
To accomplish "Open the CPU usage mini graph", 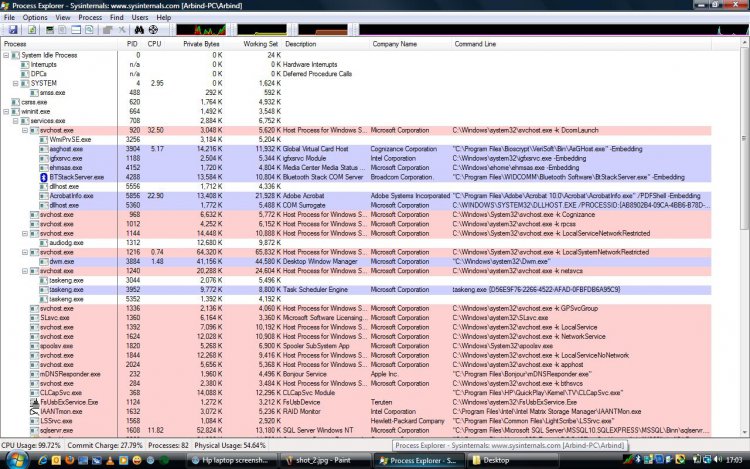I will point(201,30).
